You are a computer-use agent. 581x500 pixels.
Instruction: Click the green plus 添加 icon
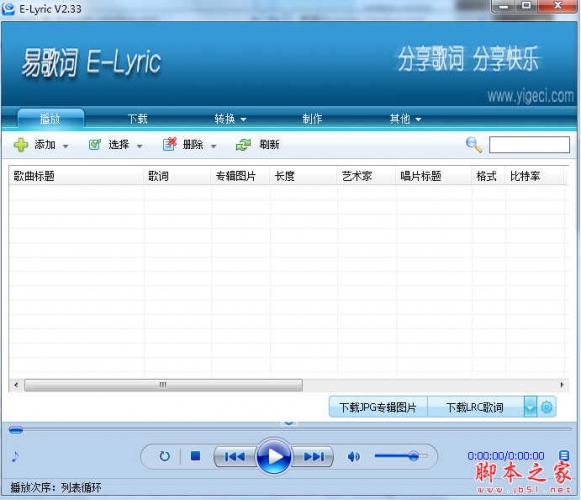(21, 145)
